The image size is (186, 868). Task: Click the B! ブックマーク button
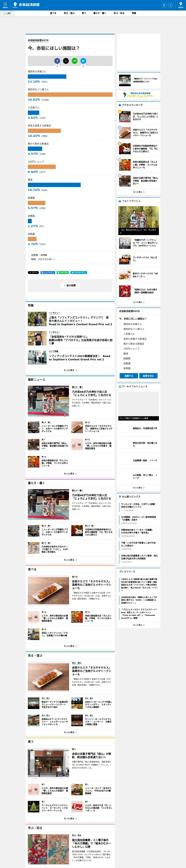[x=79, y=272]
